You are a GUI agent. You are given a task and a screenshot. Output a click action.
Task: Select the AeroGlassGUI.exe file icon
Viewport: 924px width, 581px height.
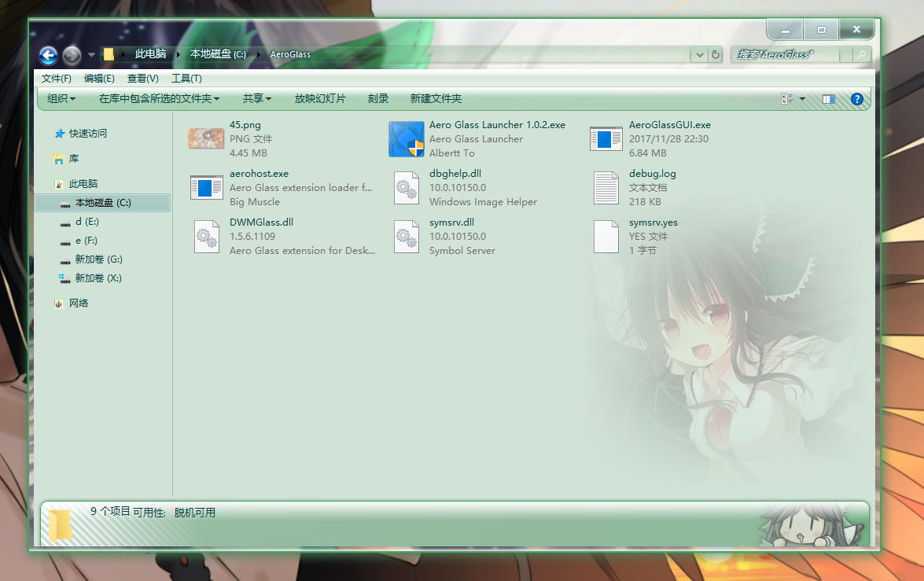(606, 139)
